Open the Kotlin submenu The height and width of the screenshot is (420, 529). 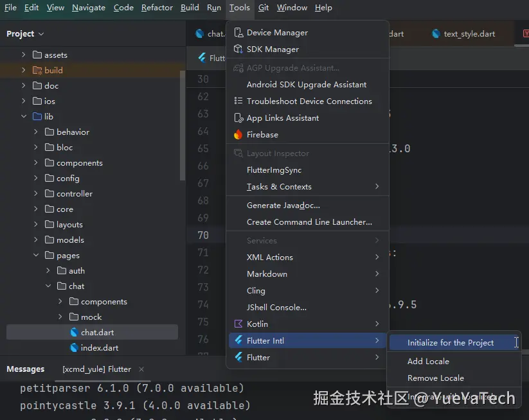point(307,324)
